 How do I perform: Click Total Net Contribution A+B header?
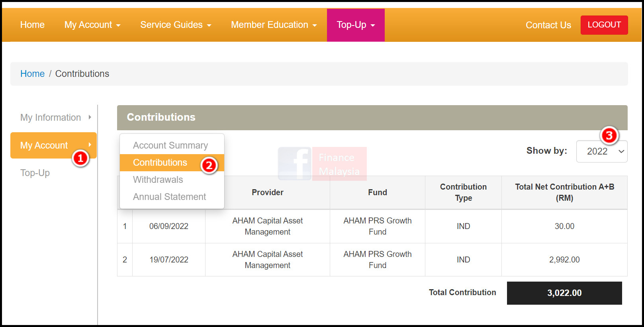coord(565,192)
